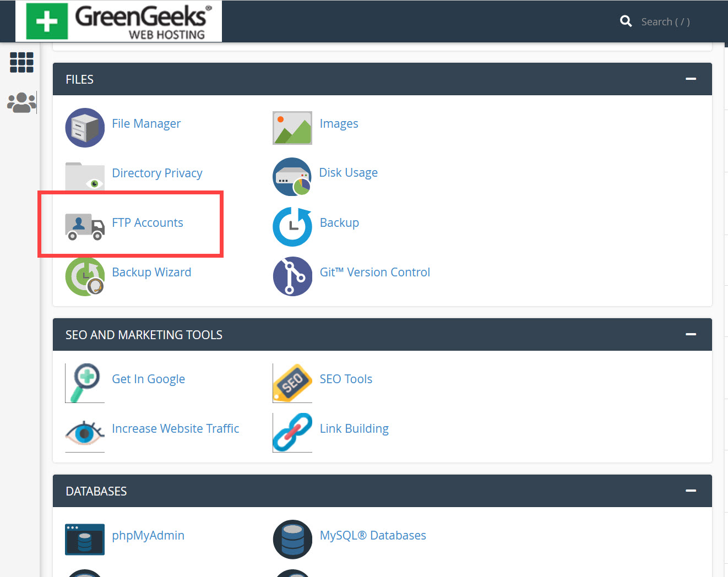
Task: Open the Images link
Action: point(339,124)
